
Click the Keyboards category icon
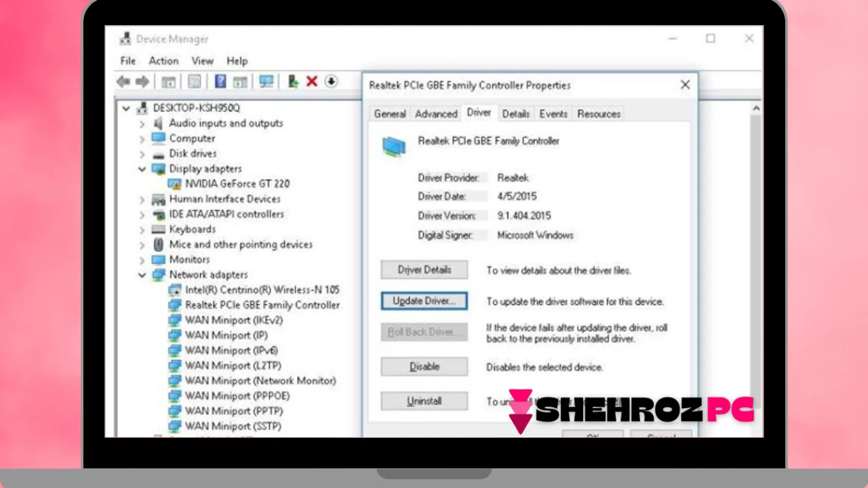point(159,229)
